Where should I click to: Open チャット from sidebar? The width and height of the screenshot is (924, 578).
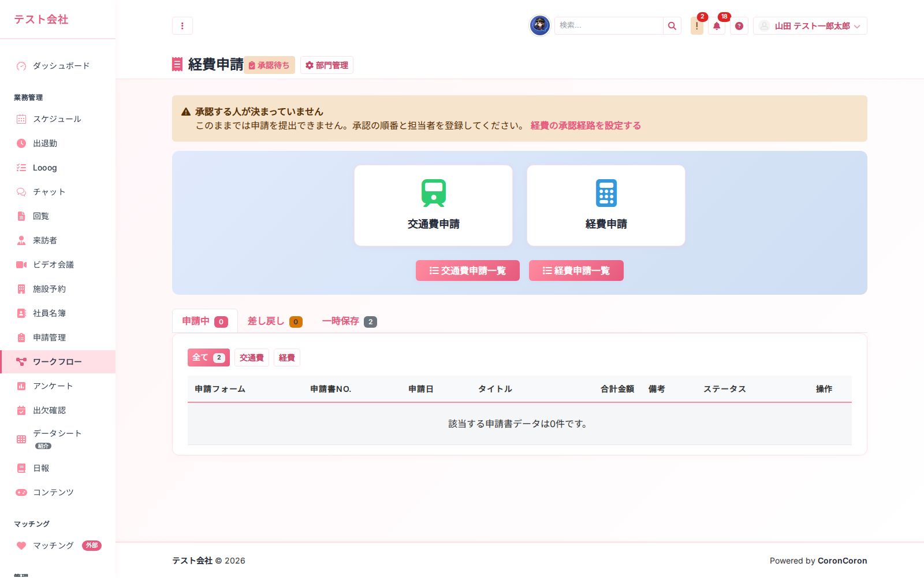click(x=58, y=192)
